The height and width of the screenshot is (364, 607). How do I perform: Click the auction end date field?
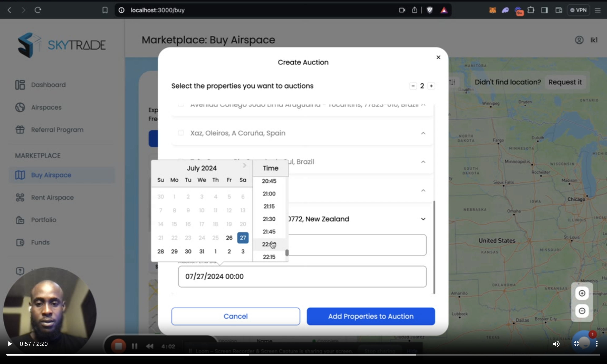pyautogui.click(x=302, y=276)
